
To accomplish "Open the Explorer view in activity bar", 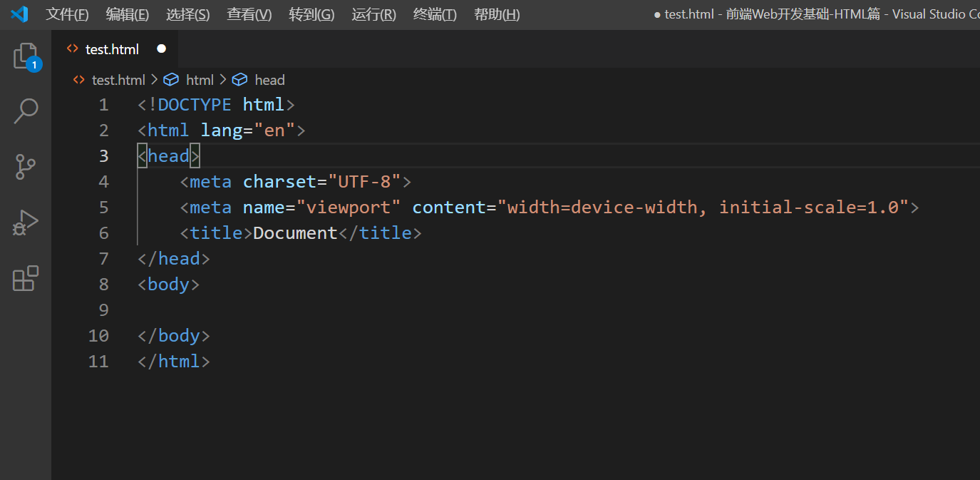I will pos(26,56).
